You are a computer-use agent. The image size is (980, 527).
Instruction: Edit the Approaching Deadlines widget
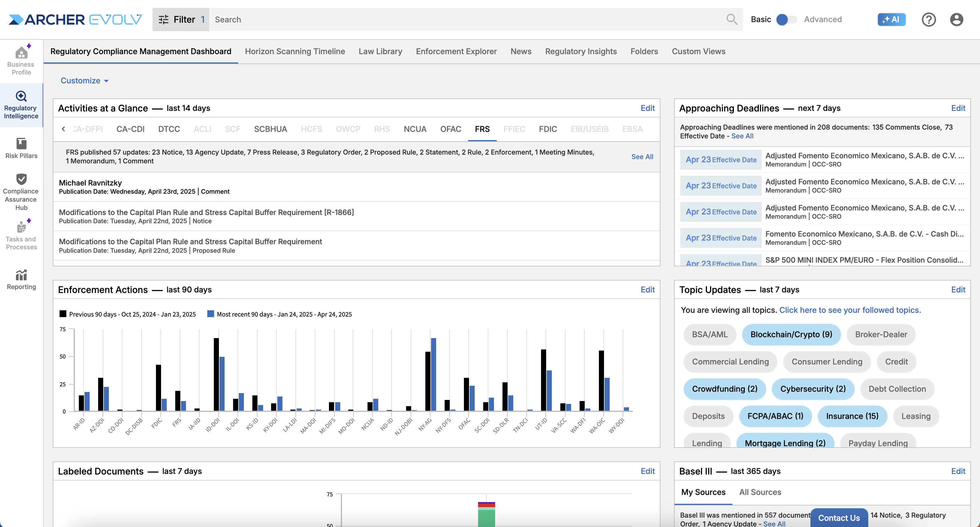pyautogui.click(x=958, y=108)
